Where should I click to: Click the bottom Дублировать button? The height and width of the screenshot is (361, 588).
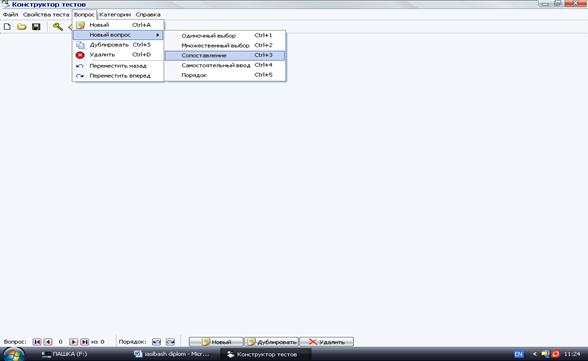click(272, 342)
